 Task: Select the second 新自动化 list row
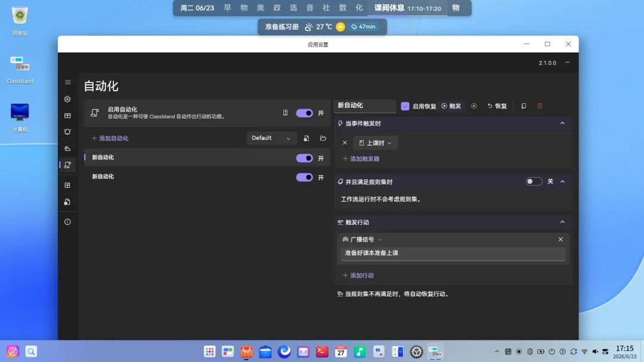pyautogui.click(x=207, y=177)
